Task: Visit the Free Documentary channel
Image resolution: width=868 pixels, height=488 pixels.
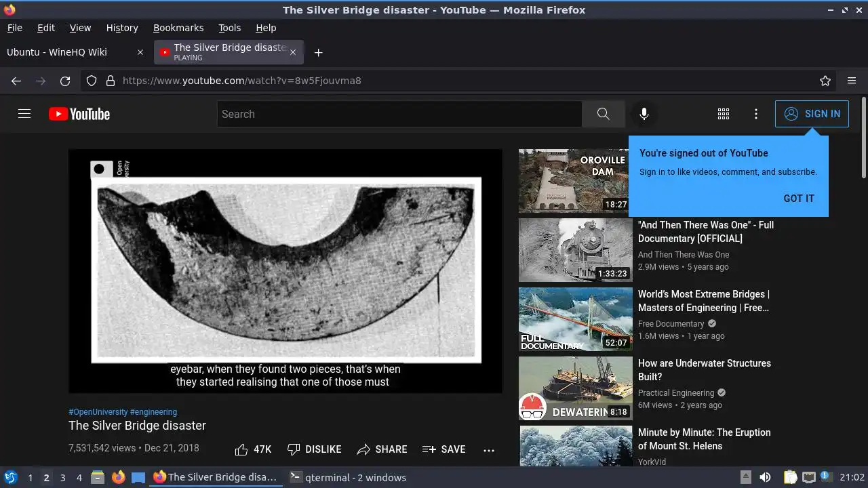Action: pyautogui.click(x=671, y=324)
